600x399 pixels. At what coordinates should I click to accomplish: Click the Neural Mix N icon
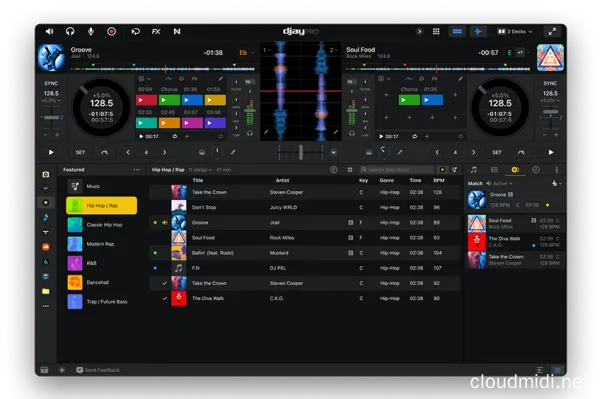[177, 31]
